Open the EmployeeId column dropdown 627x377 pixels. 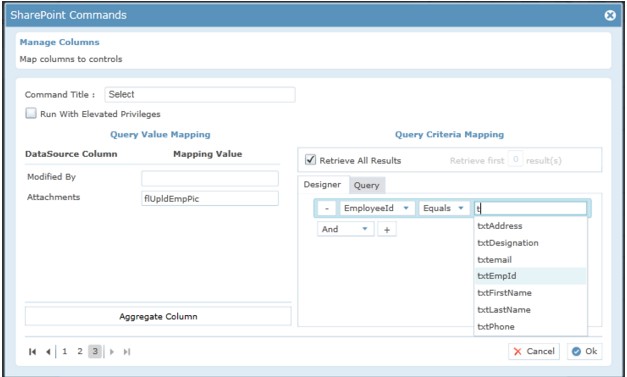point(377,208)
